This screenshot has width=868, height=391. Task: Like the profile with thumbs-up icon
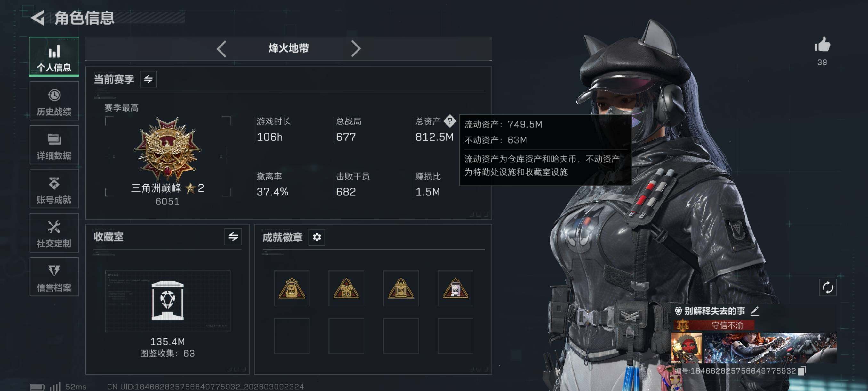(822, 45)
